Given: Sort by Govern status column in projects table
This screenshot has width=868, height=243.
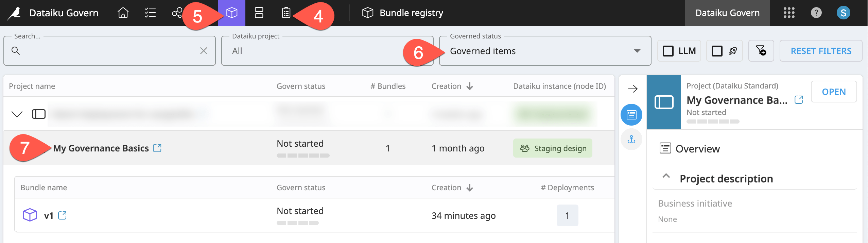Looking at the screenshot, I should pos(301,86).
